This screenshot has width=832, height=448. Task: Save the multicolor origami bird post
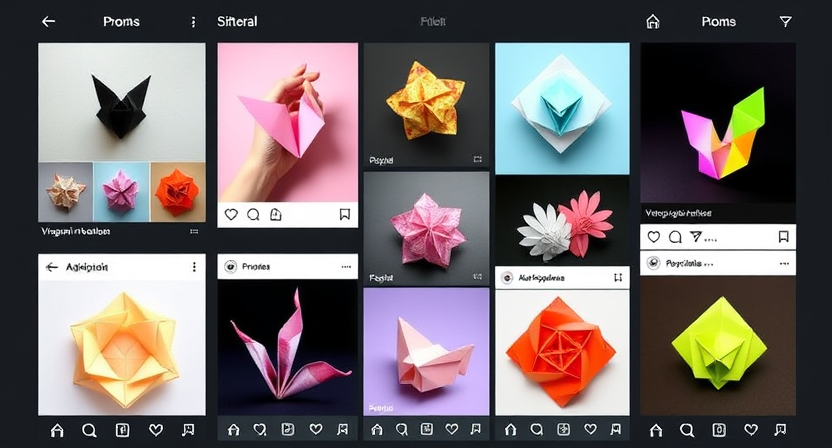point(783,237)
